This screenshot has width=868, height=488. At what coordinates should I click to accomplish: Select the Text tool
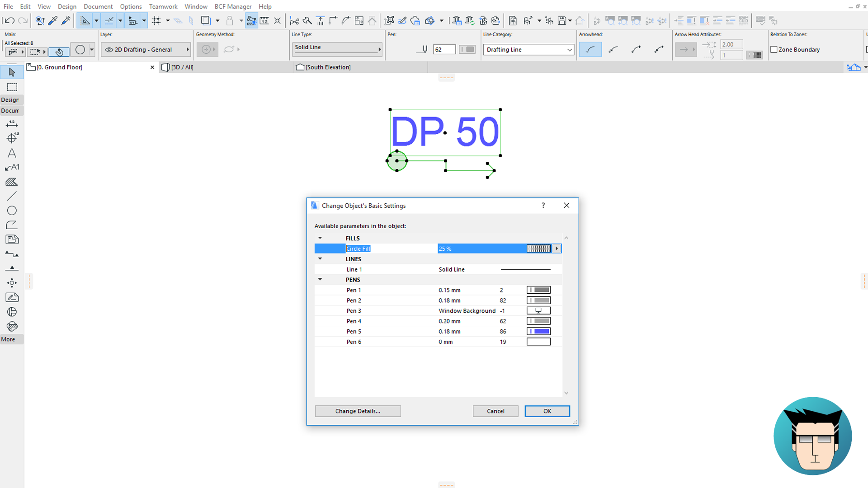[12, 153]
